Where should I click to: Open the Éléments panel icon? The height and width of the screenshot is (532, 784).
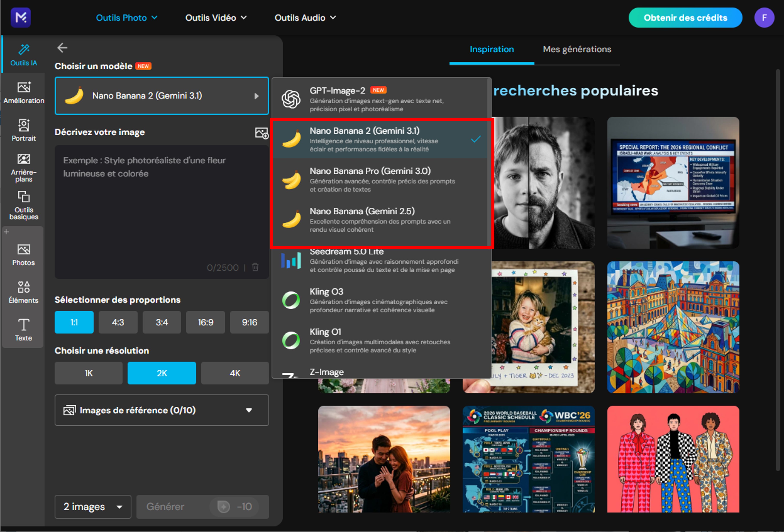tap(24, 292)
